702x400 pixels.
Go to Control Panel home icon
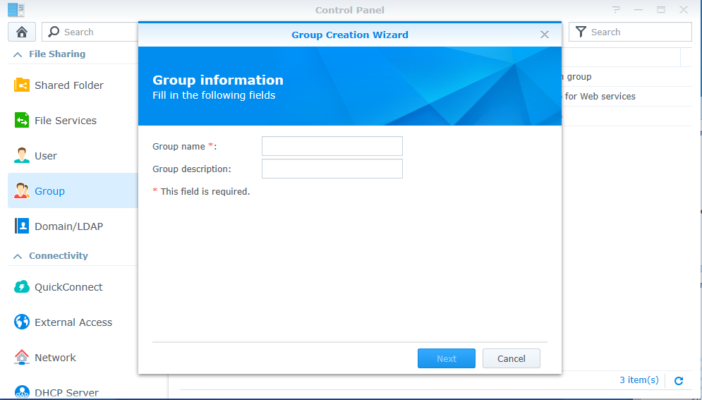[21, 32]
